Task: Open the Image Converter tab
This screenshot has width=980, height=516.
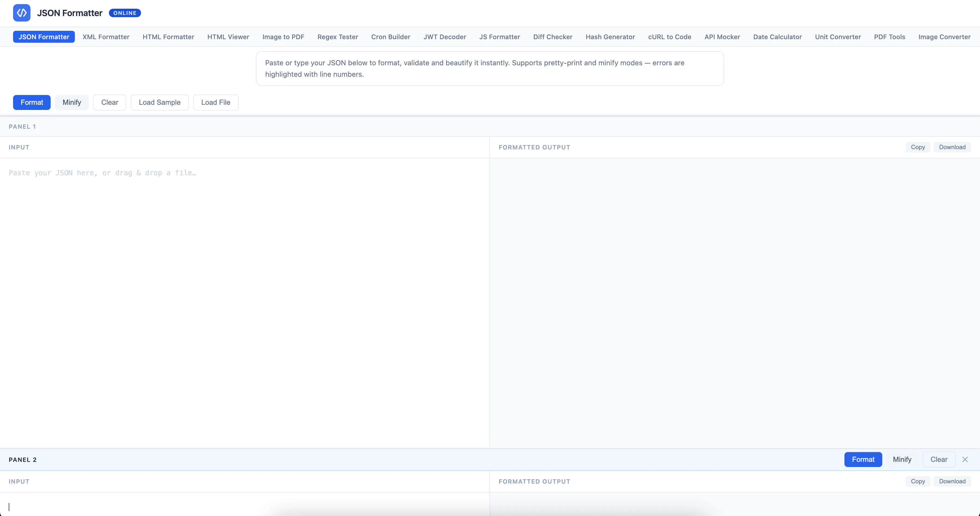Action: tap(944, 37)
